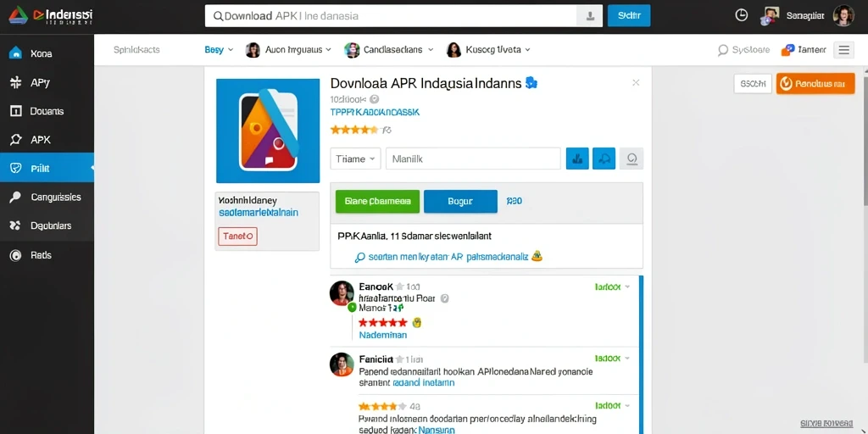
Task: Open the Nademinan link
Action: pyautogui.click(x=383, y=335)
